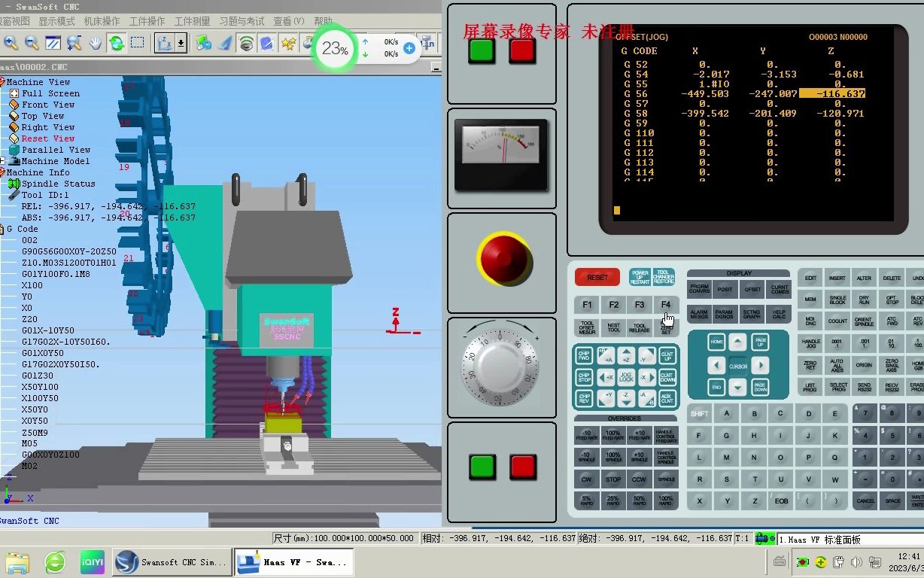
Task: Open the 工件测量 menu
Action: [192, 21]
